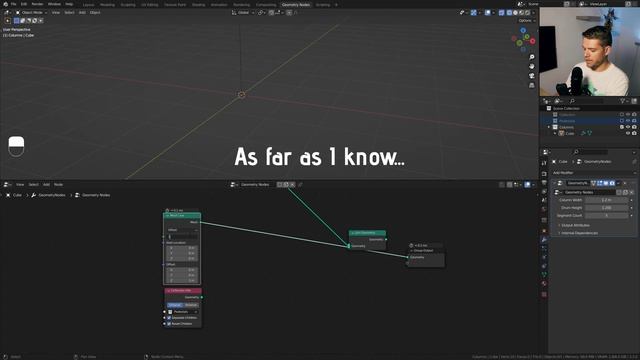Open the Material properties tab
Image resolution: width=640 pixels, height=360 pixels.
click(x=544, y=284)
